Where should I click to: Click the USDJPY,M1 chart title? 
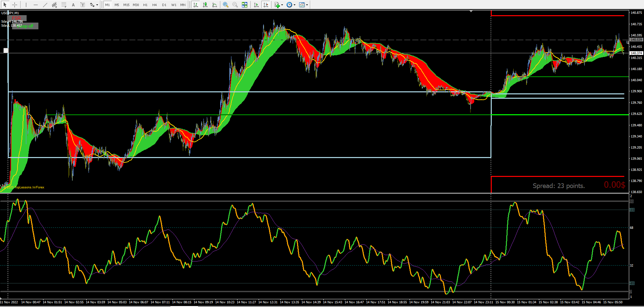[x=10, y=13]
